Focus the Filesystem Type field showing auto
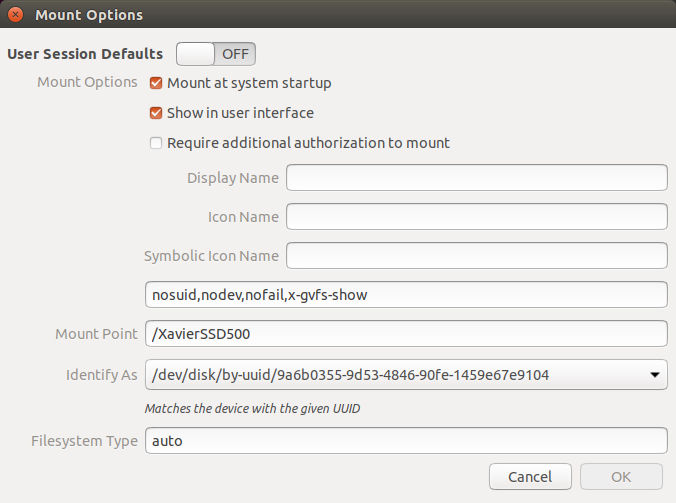The height and width of the screenshot is (503, 676). [406, 440]
